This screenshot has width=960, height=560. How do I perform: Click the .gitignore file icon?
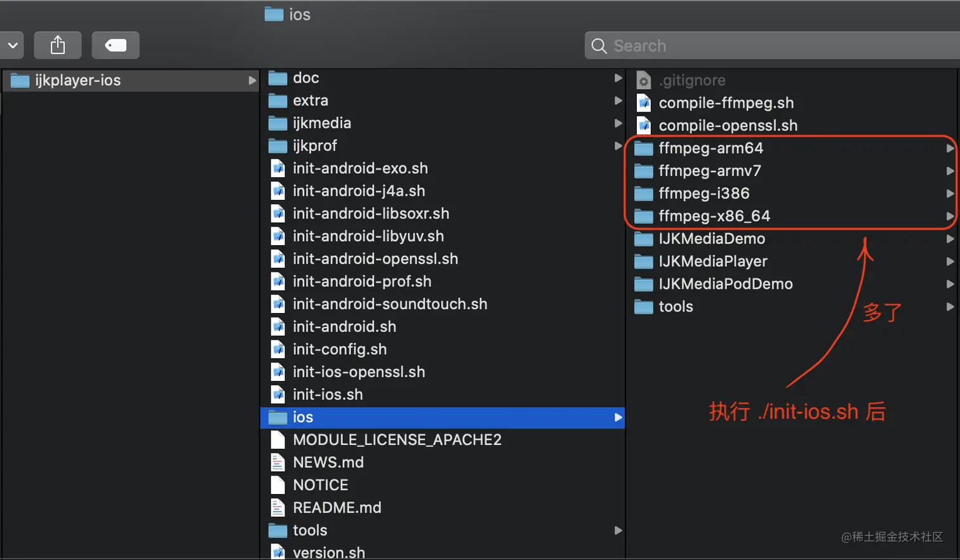point(643,81)
